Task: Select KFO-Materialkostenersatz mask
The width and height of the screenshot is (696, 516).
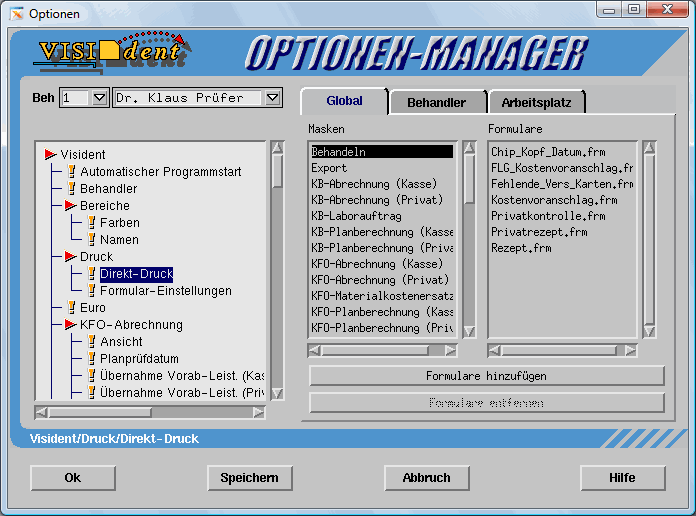Action: (382, 296)
